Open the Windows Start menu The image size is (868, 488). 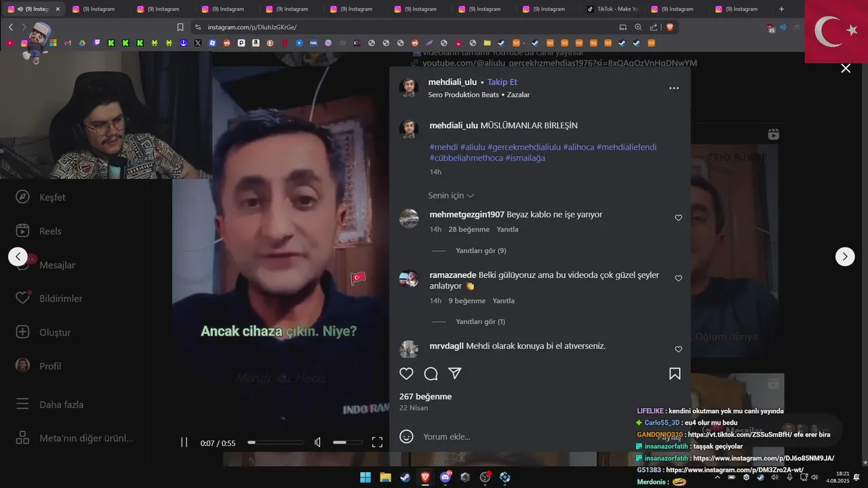click(x=366, y=477)
